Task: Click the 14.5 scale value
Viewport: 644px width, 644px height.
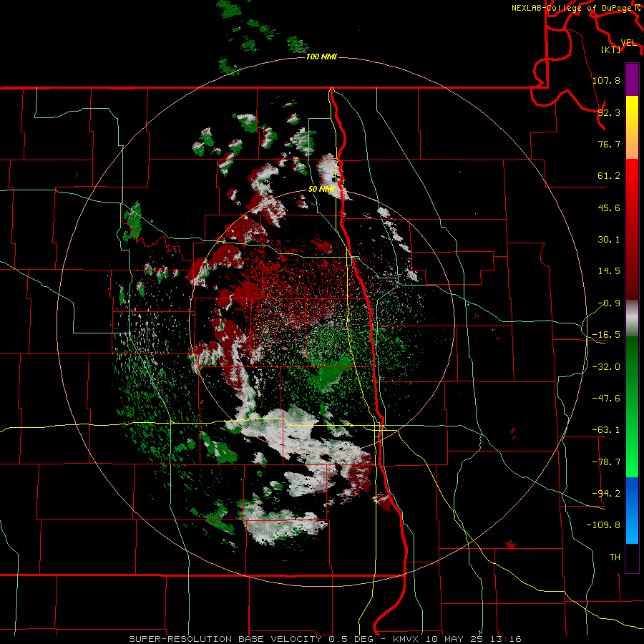Action: pos(609,271)
